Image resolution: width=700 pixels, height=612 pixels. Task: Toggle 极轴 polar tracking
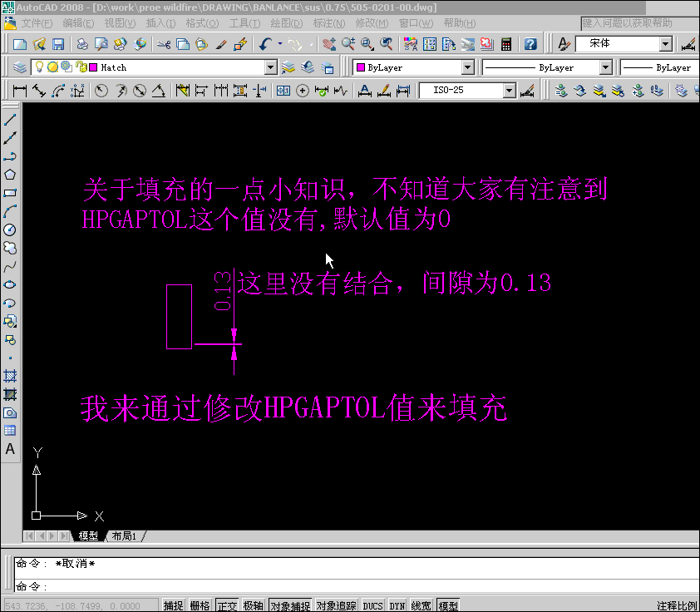(253, 605)
